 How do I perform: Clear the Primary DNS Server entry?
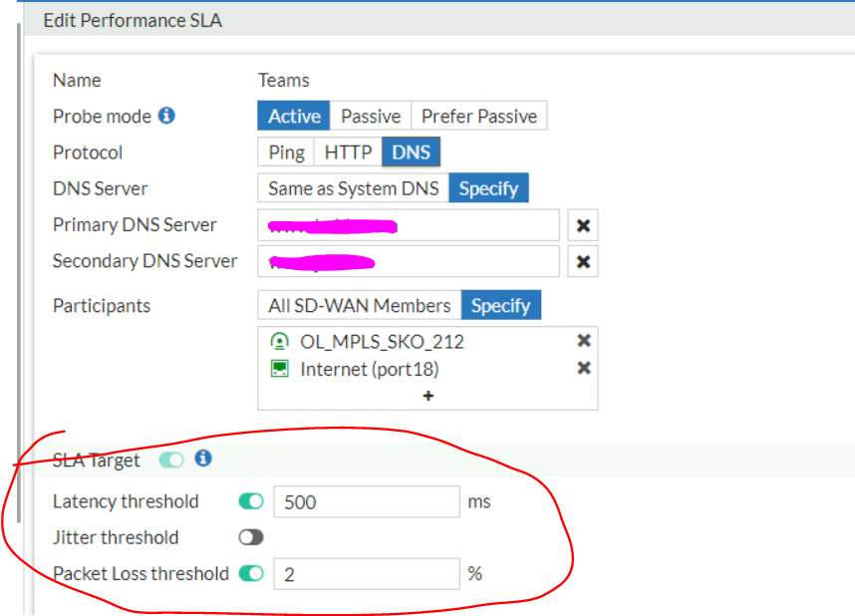click(584, 225)
